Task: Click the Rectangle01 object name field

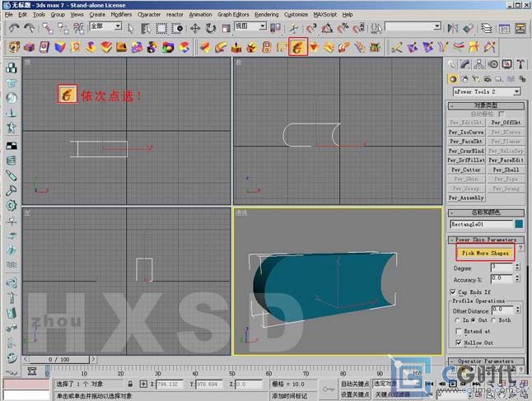Action: 481,224
